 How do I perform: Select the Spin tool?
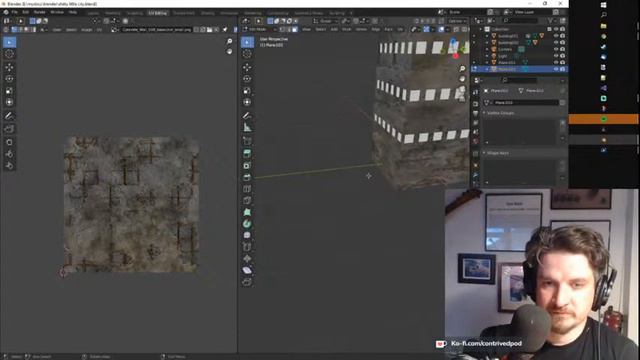tap(247, 224)
